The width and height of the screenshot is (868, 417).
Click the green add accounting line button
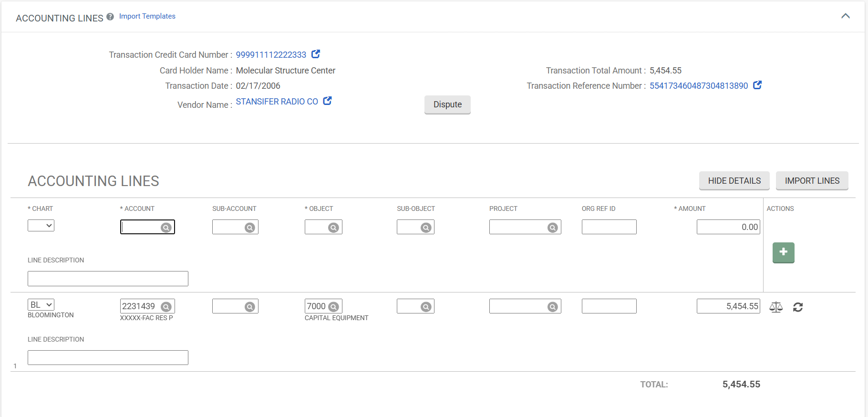[783, 252]
